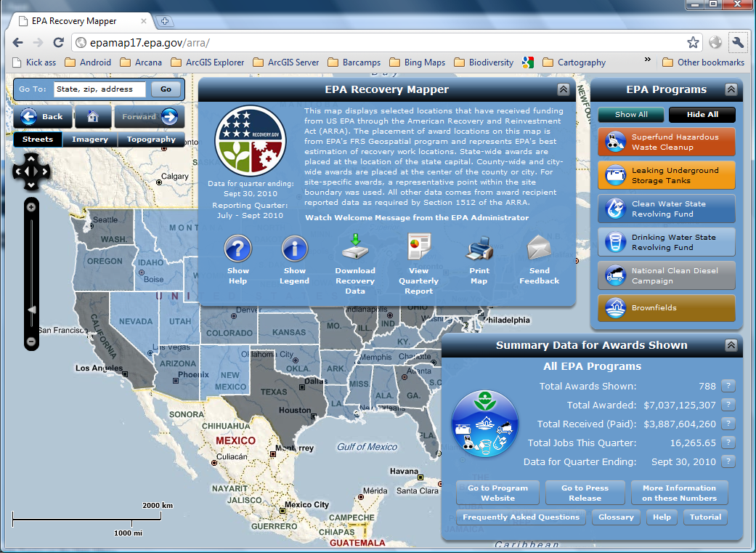
Task: Click the Hide All button
Action: pos(702,115)
